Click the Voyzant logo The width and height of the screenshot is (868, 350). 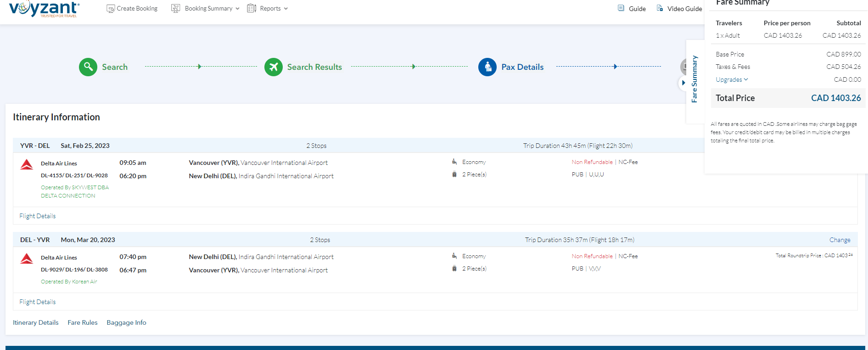(44, 9)
